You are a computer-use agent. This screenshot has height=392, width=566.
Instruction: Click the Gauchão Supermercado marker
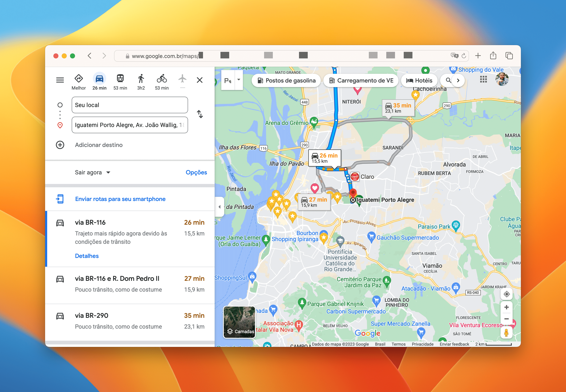371,237
